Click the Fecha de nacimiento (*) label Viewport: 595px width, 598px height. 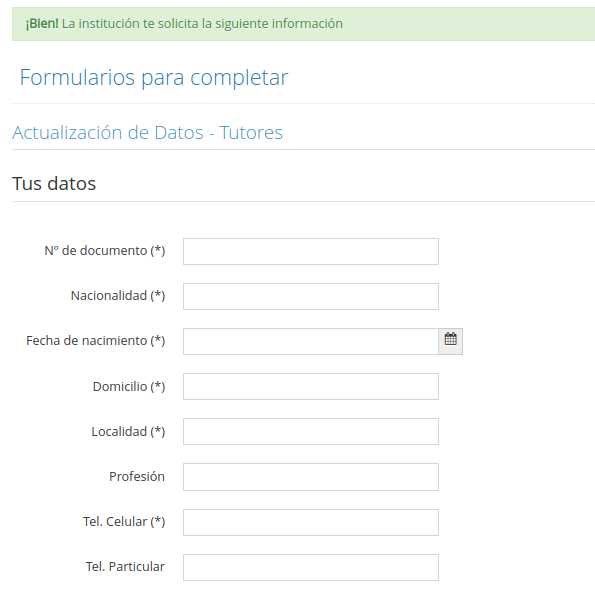pos(96,341)
